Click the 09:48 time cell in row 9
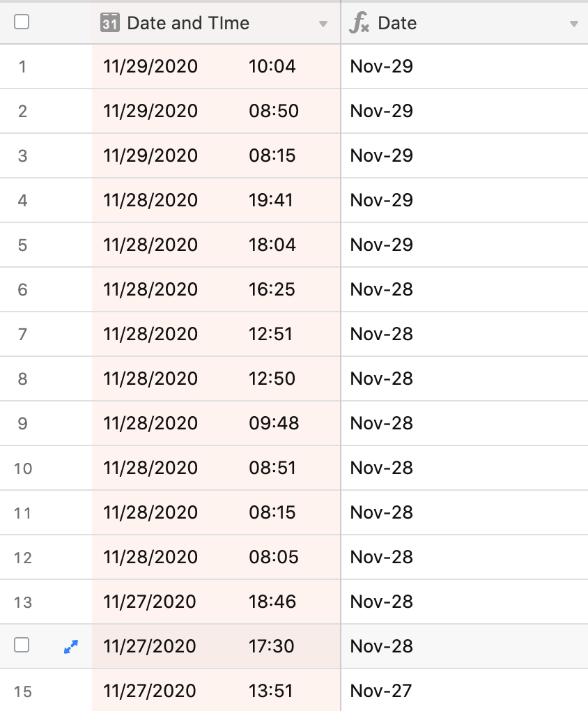Image resolution: width=588 pixels, height=711 pixels. [274, 424]
